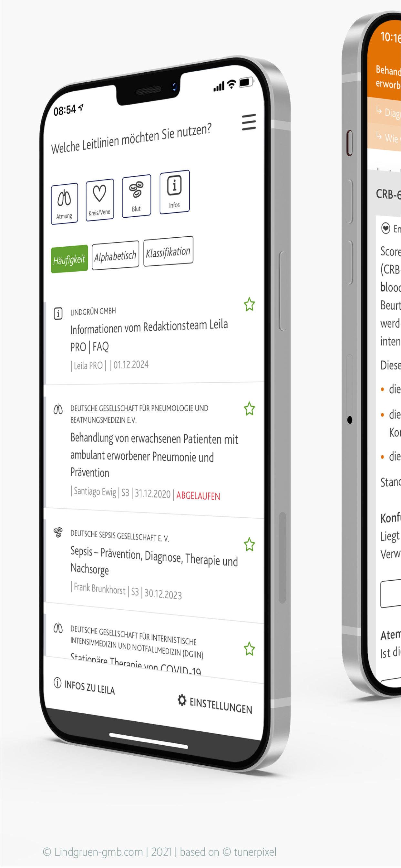The image size is (401, 868).
Task: Click 'Frank Brunkhorst | S3 | 30.12.2023' text
Action: coord(126,591)
